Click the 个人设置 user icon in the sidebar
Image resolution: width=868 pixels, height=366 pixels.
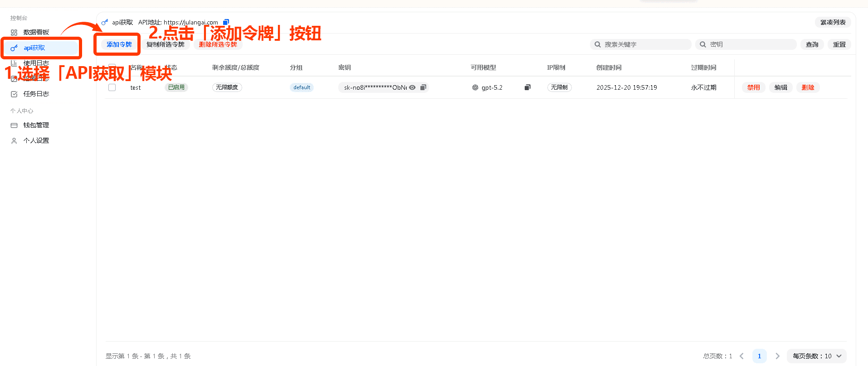[14, 141]
